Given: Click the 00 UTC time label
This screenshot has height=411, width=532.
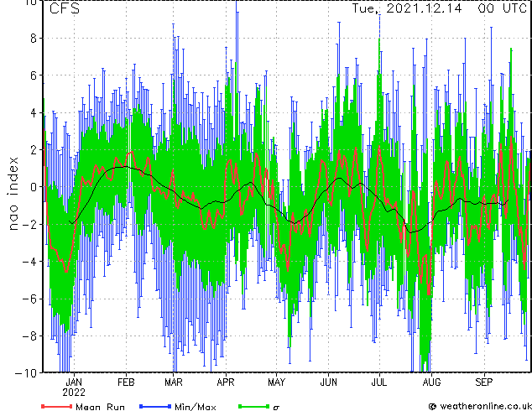Looking at the screenshot, I should pyautogui.click(x=502, y=8).
